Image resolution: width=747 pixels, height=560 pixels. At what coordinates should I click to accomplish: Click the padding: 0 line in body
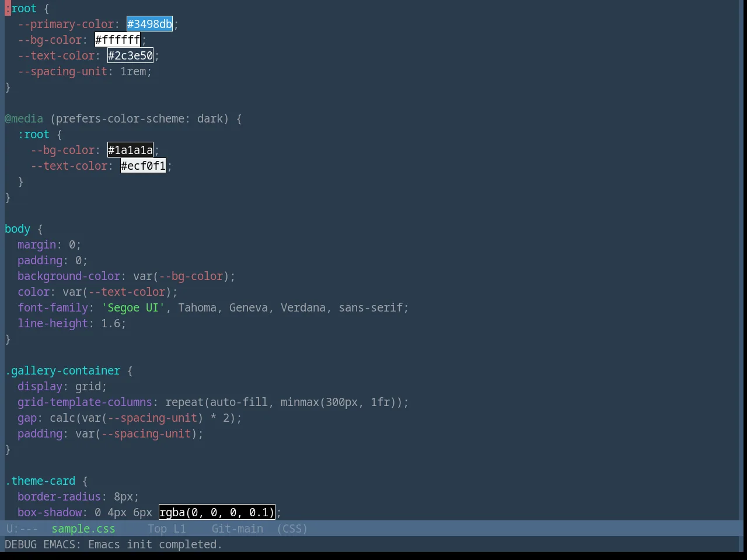[x=53, y=260]
